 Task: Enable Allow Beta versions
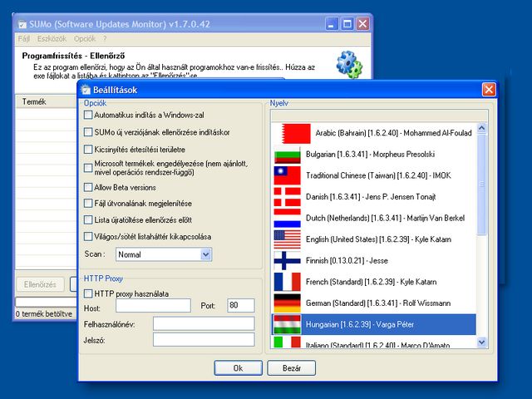88,187
